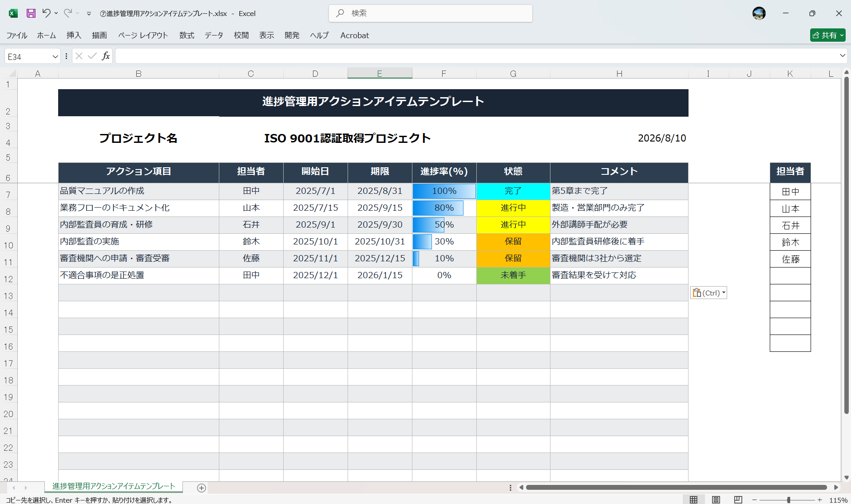Image resolution: width=851 pixels, height=504 pixels.
Task: Select the 保留 status cell for 内部監査の実施
Action: (513, 242)
